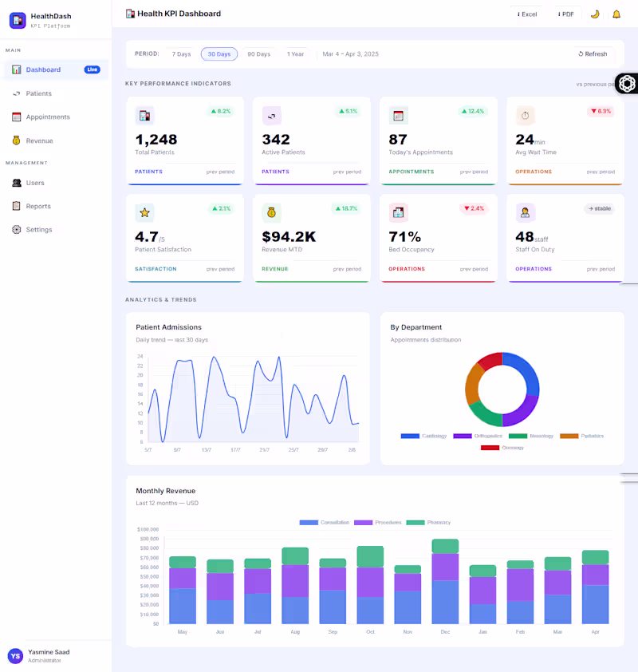Click the YS user avatar
Image resolution: width=638 pixels, height=672 pixels.
point(15,656)
